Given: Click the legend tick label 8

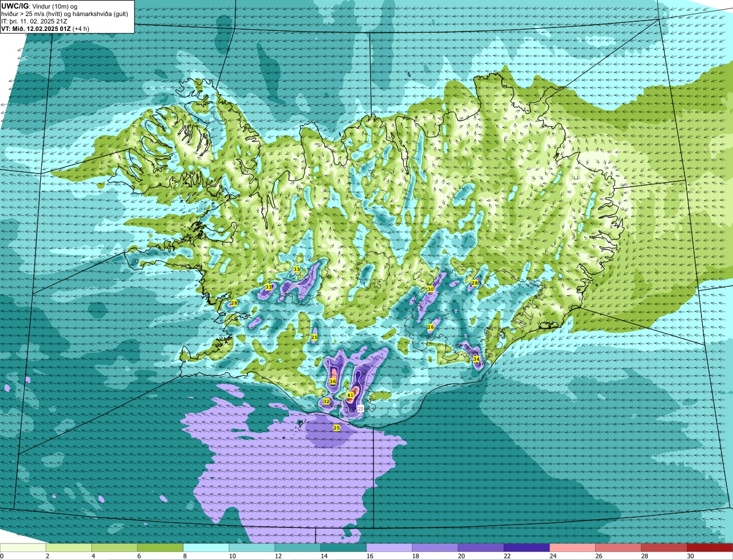Looking at the screenshot, I should (x=185, y=556).
